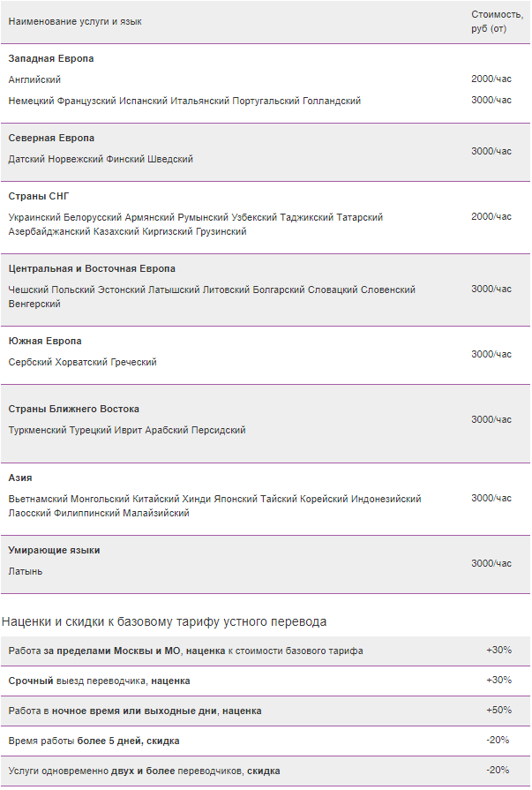This screenshot has height=790, width=532.
Task: Click the 'Наценки и скидки к базовому тарифу' title
Action: coord(164,621)
